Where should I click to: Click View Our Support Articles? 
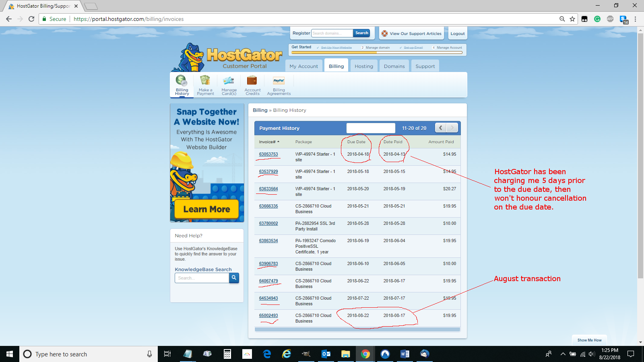coord(411,33)
